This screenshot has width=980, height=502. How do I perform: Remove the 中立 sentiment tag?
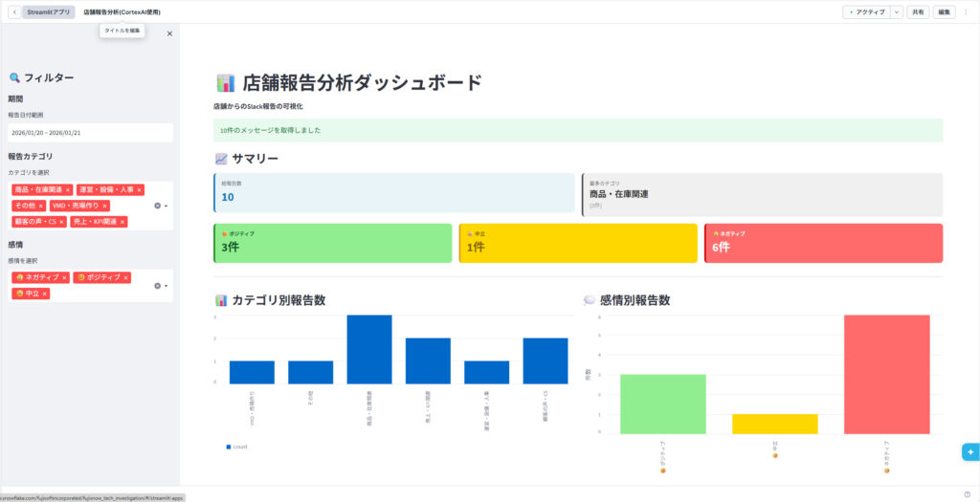45,294
